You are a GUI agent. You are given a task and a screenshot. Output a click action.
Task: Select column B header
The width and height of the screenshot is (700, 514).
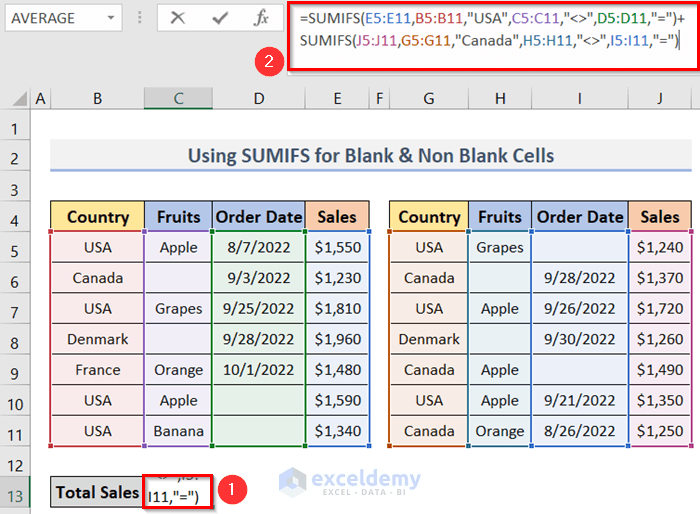click(97, 98)
